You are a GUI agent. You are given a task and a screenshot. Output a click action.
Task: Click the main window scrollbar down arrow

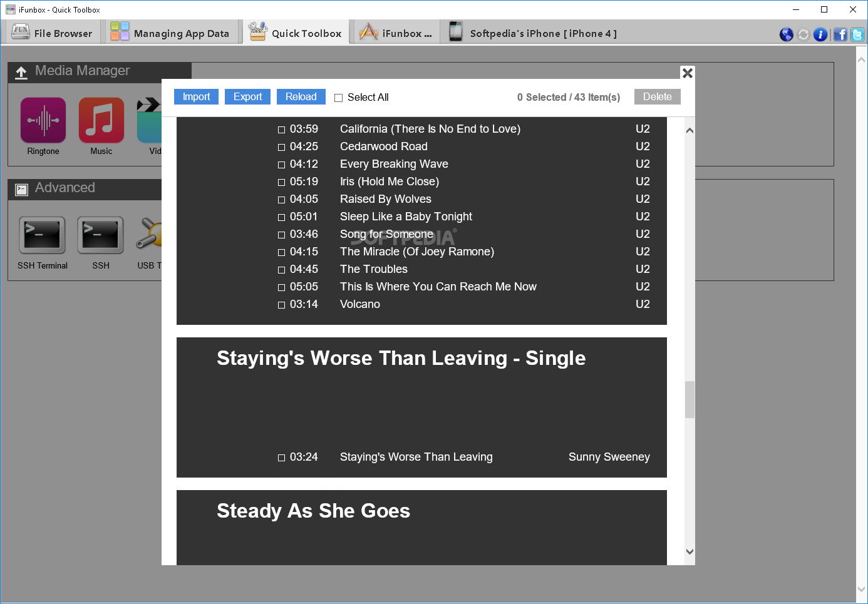tap(861, 589)
